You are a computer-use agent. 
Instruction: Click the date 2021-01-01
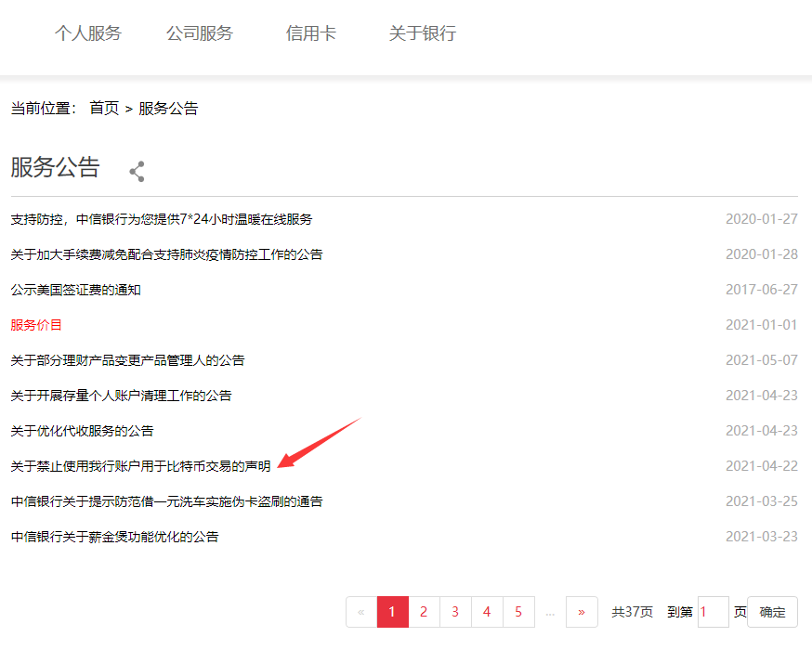point(762,325)
